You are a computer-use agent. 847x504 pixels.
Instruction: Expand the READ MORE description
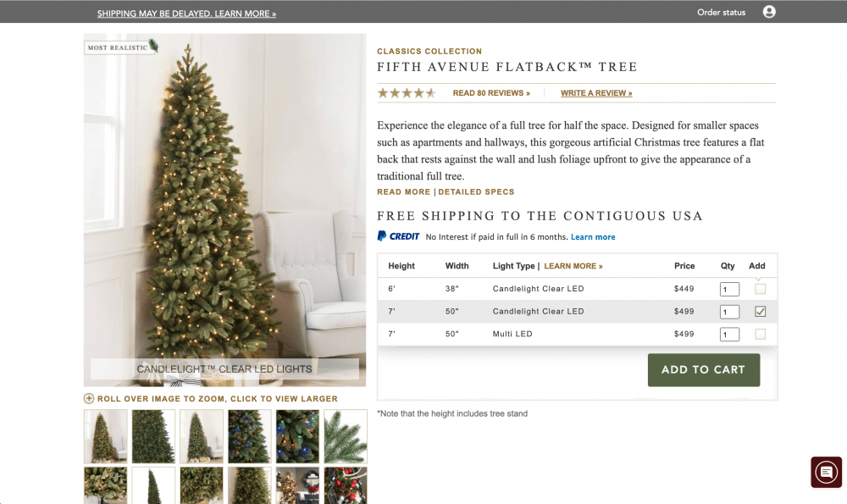pyautogui.click(x=403, y=191)
